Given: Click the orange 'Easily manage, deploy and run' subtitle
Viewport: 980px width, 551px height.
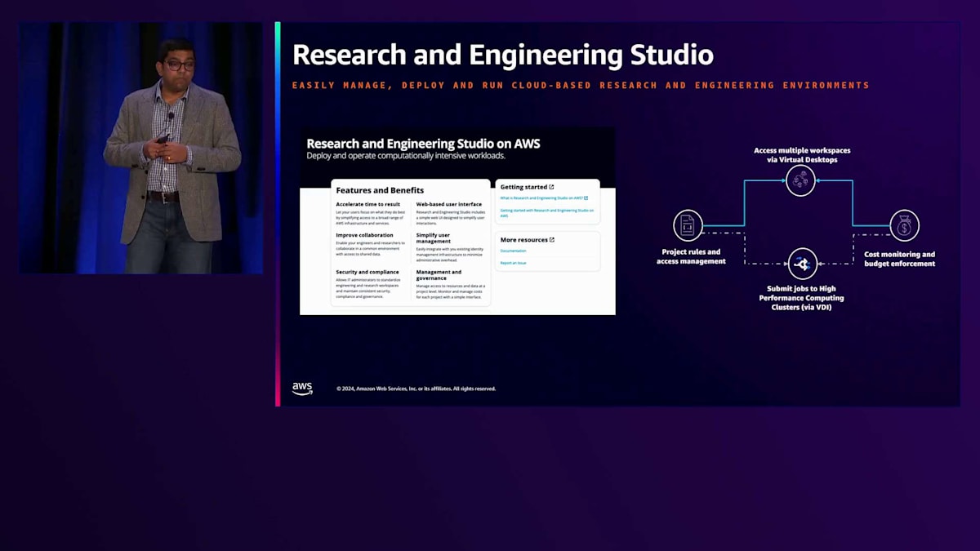Looking at the screenshot, I should coord(581,85).
